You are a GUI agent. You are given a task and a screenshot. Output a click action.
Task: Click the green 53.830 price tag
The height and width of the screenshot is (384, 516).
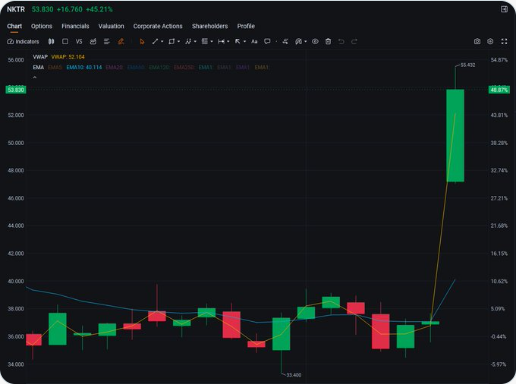click(16, 90)
